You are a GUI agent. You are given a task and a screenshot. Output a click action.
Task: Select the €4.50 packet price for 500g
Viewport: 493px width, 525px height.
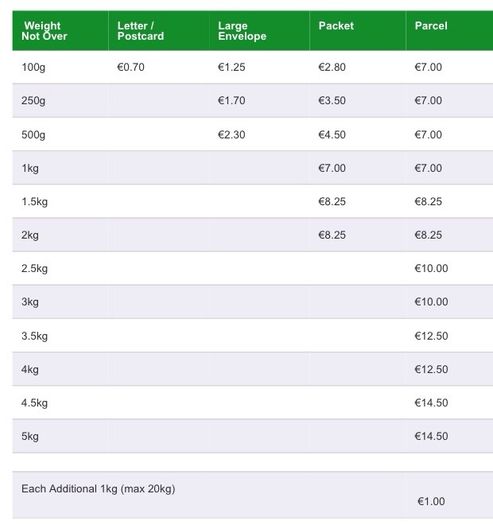(332, 135)
